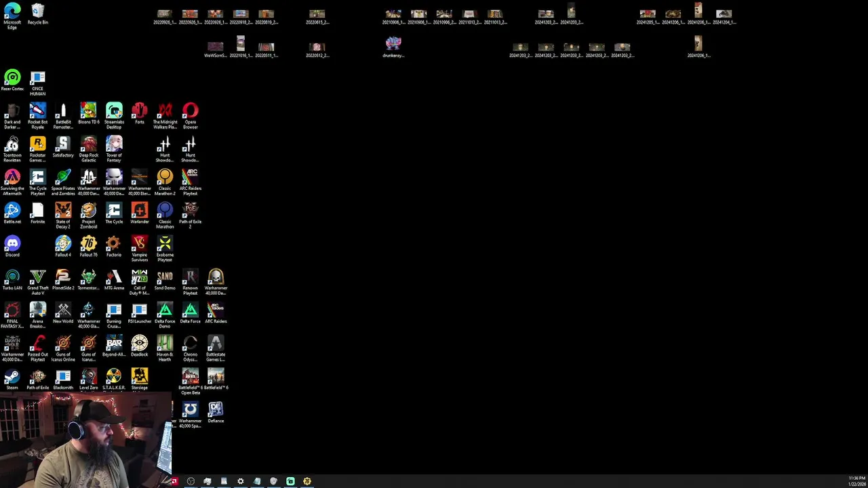
Task: Select the Defiance shortcut
Action: coord(216,412)
